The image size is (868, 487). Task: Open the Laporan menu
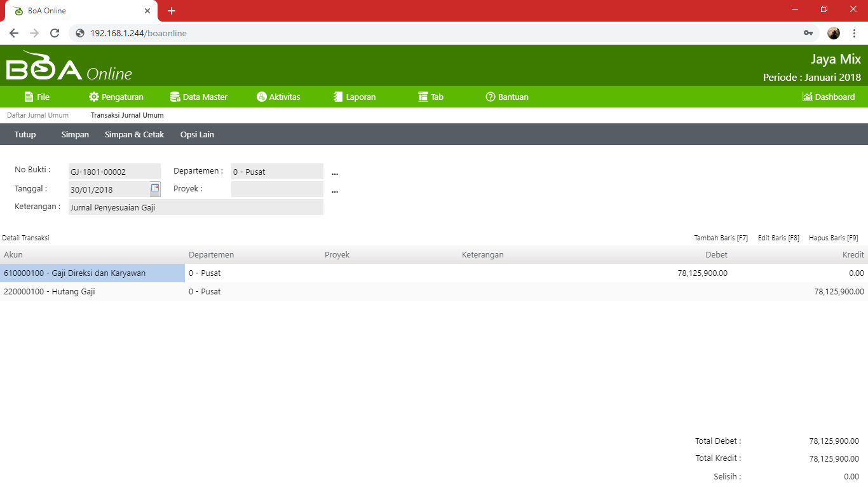[x=355, y=97]
